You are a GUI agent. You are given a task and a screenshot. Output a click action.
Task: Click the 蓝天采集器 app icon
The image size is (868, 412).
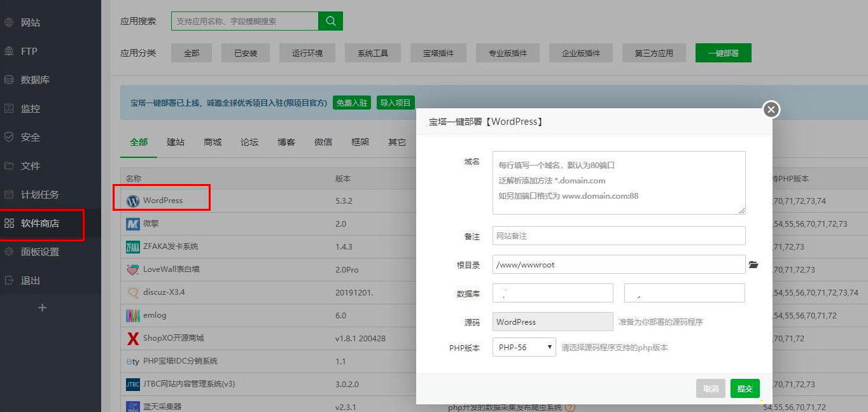click(x=133, y=406)
